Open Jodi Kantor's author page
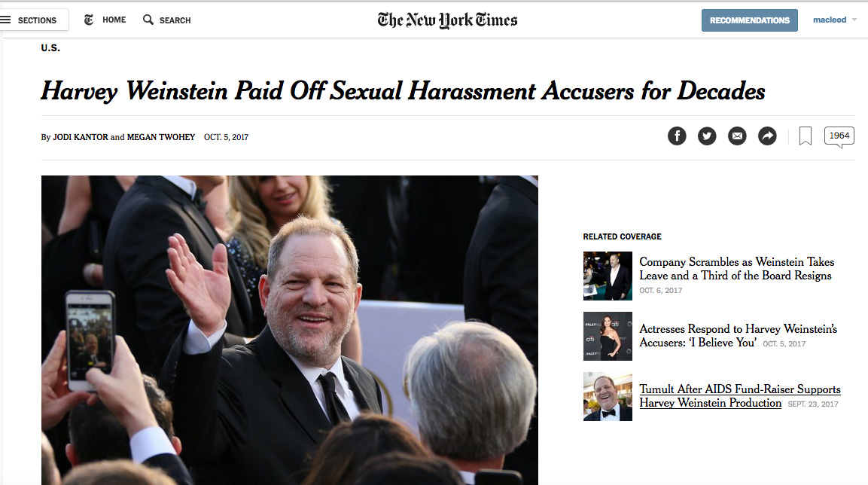Viewport: 868px width, 485px height. [81, 137]
